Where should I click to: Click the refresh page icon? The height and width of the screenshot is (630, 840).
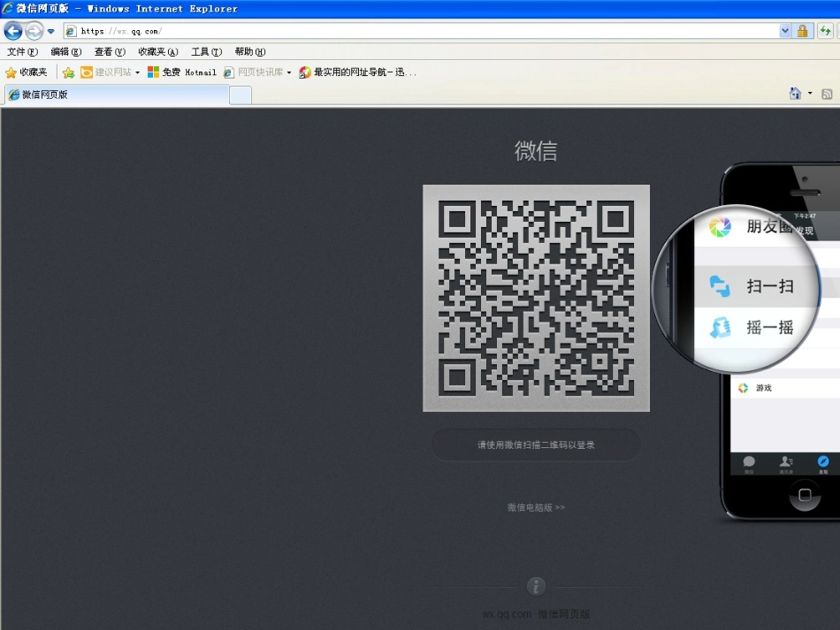pyautogui.click(x=825, y=31)
